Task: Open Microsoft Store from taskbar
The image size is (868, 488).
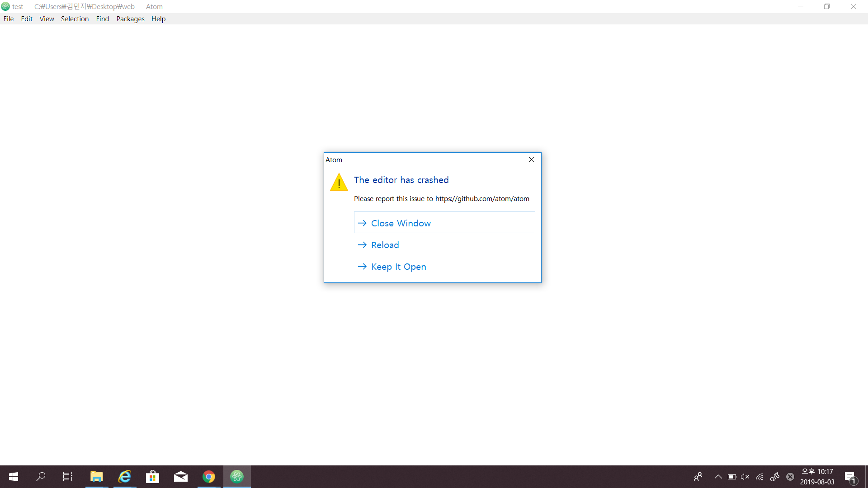Action: (x=153, y=476)
